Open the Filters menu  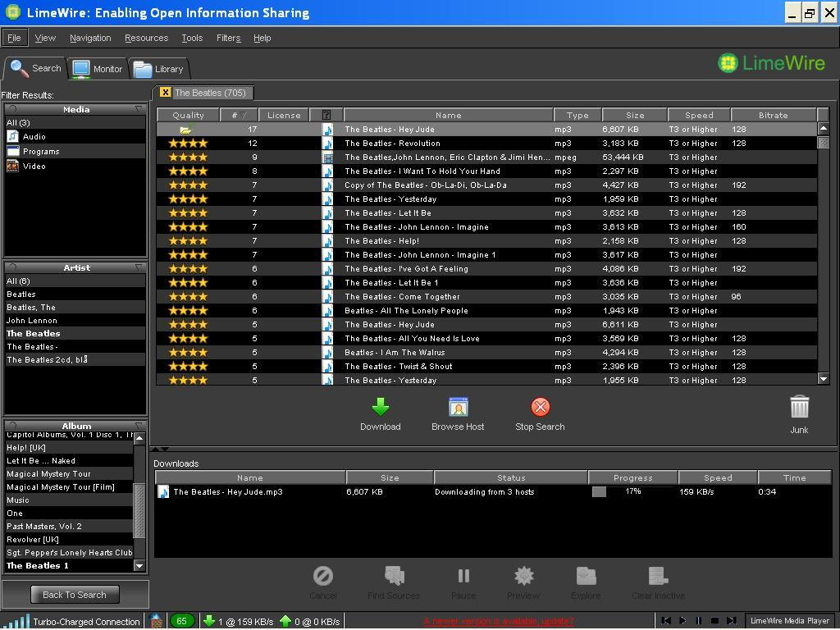click(229, 38)
